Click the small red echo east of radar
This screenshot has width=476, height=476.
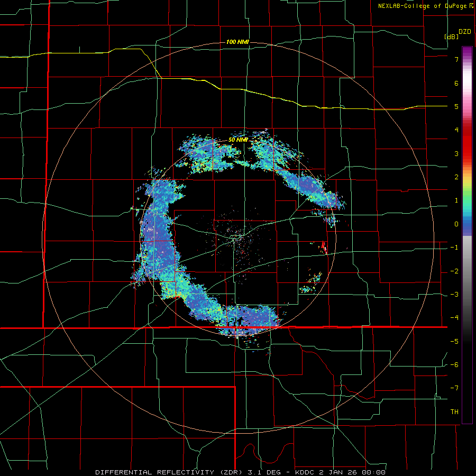[323, 247]
